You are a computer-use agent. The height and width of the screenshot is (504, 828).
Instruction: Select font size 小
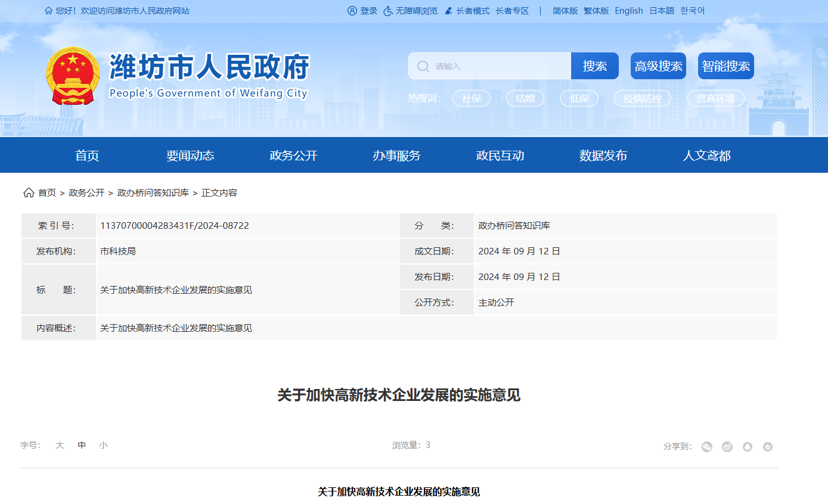(x=103, y=445)
